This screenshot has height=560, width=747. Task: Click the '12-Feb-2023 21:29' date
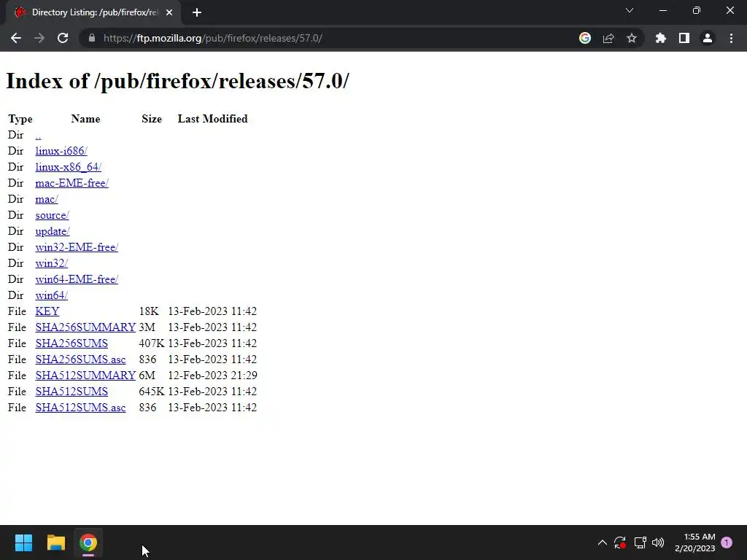coord(212,376)
